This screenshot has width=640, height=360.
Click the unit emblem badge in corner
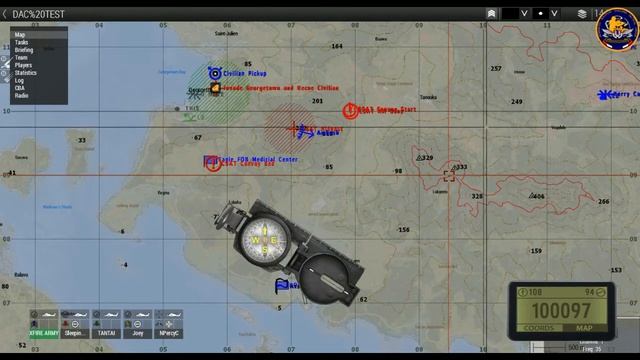[617, 29]
